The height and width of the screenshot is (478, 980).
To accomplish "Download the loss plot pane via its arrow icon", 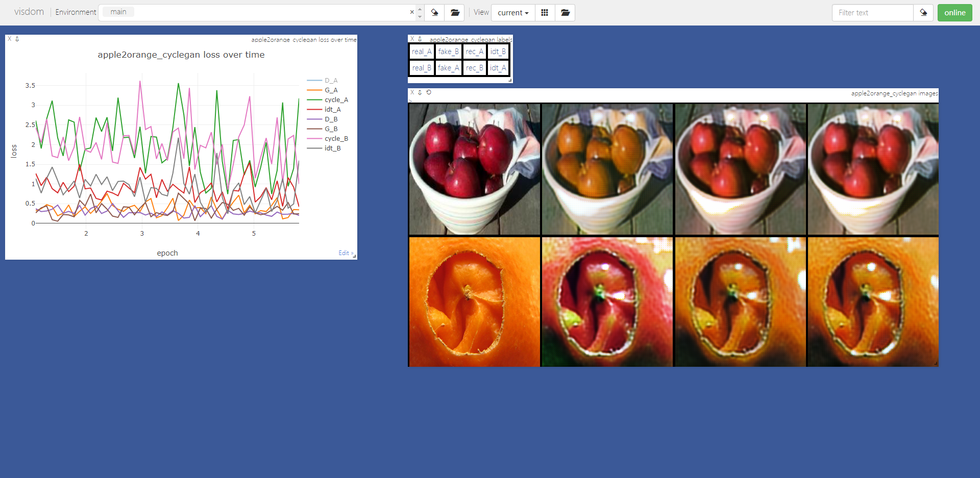I will (x=17, y=39).
